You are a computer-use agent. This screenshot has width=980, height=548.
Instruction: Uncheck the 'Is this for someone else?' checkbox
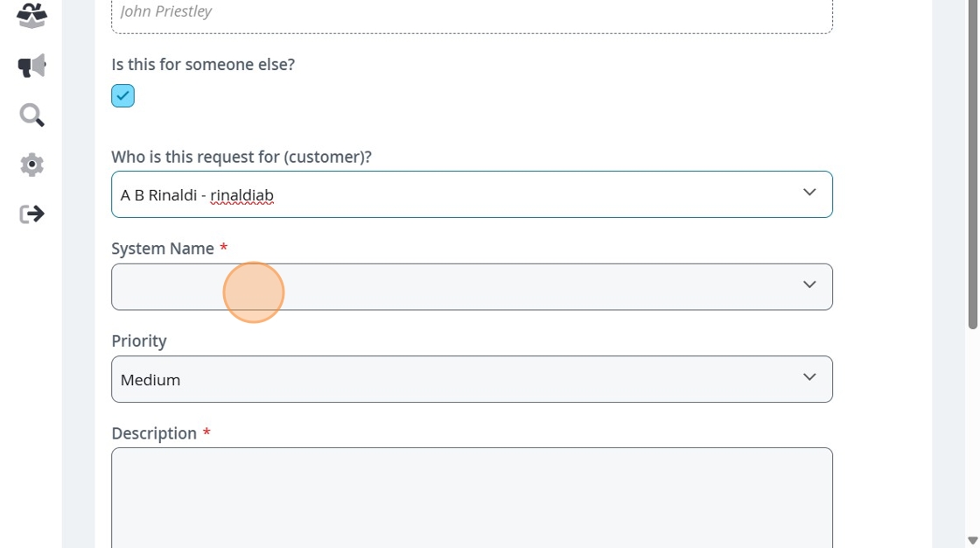click(122, 95)
